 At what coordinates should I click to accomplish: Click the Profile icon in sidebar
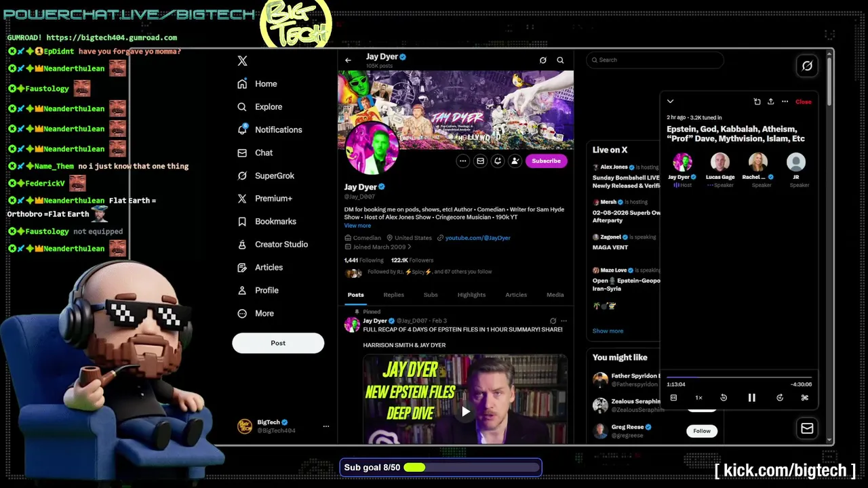pyautogui.click(x=242, y=291)
